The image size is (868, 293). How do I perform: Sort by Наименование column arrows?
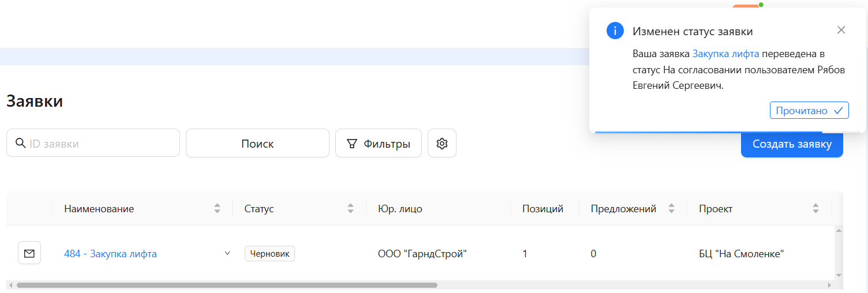(x=217, y=209)
